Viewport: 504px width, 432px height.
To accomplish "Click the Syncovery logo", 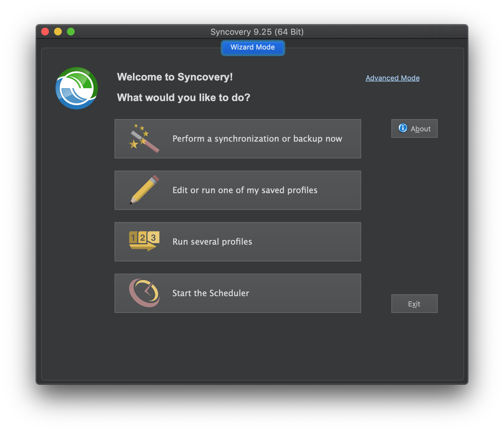I will point(77,88).
